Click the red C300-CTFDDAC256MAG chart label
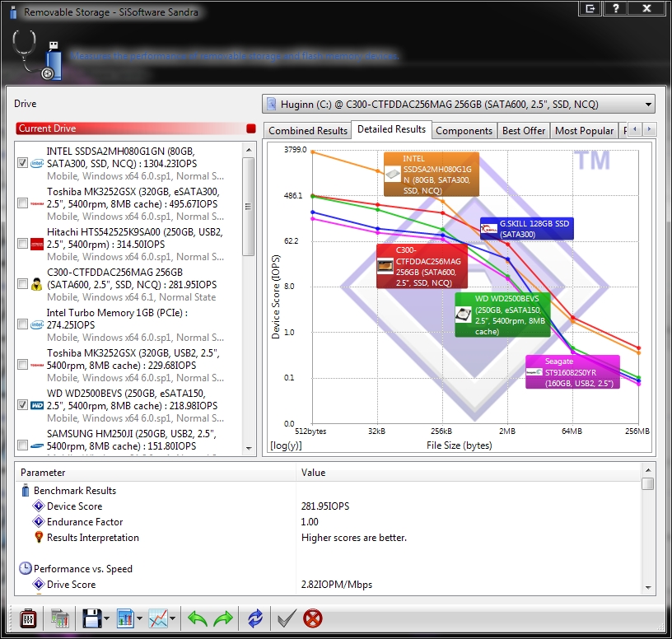This screenshot has height=639, width=672. point(422,266)
